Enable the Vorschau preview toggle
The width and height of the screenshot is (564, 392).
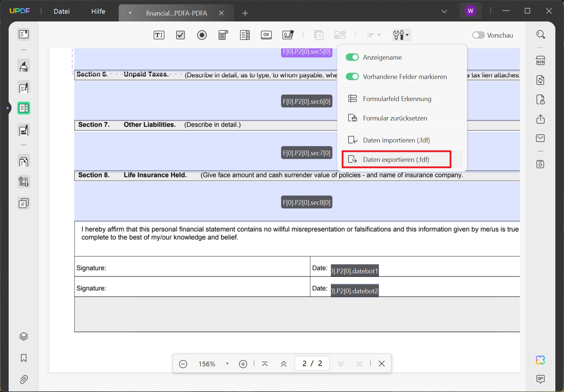[478, 35]
